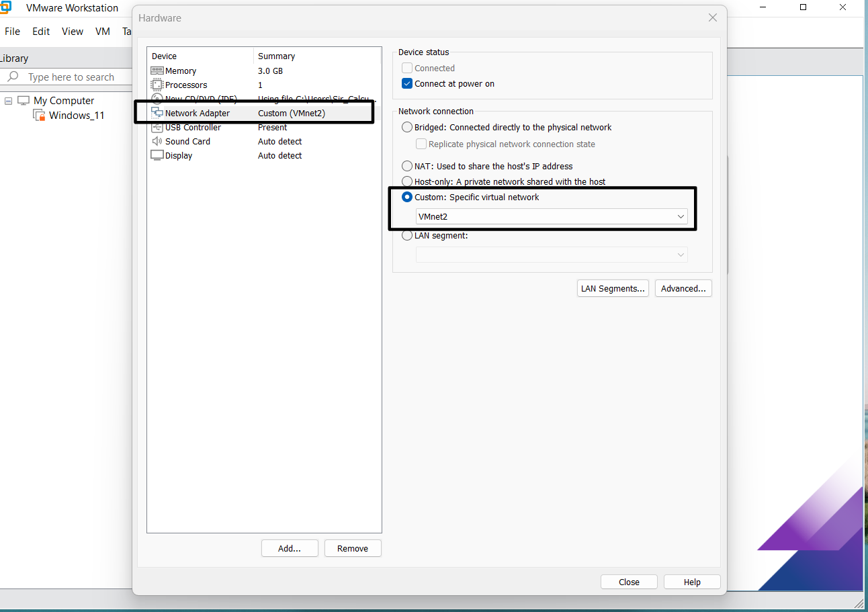Maximize the VMware Workstation window
The width and height of the screenshot is (868, 612).
(x=804, y=7)
